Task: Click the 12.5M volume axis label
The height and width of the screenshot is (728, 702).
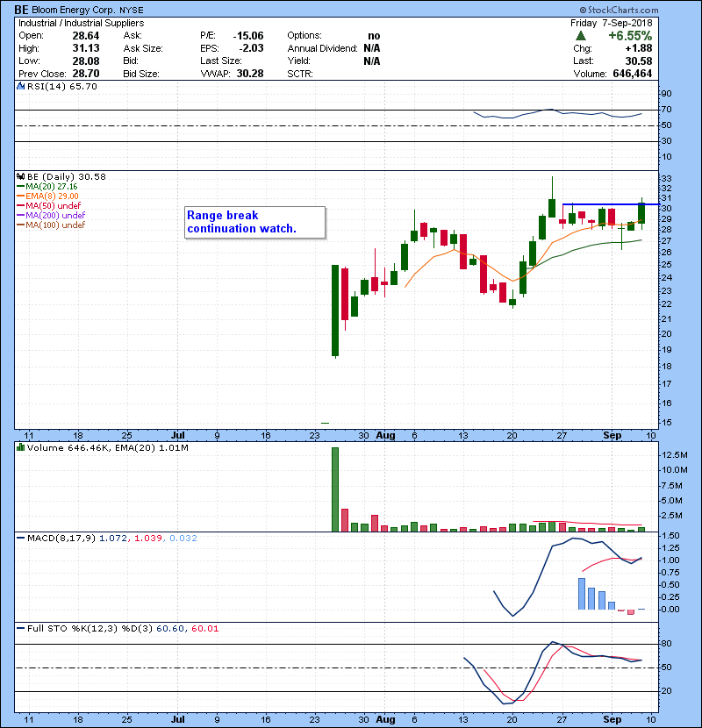Action: click(x=675, y=455)
